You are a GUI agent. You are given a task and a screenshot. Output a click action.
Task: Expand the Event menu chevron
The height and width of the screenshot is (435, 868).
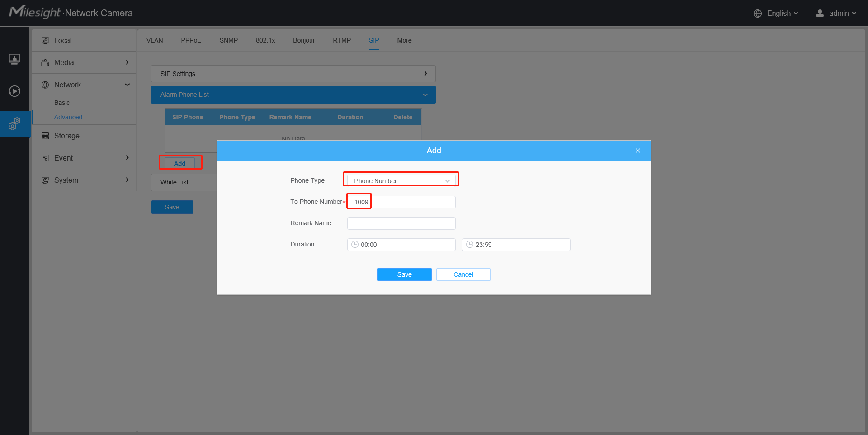pyautogui.click(x=127, y=158)
